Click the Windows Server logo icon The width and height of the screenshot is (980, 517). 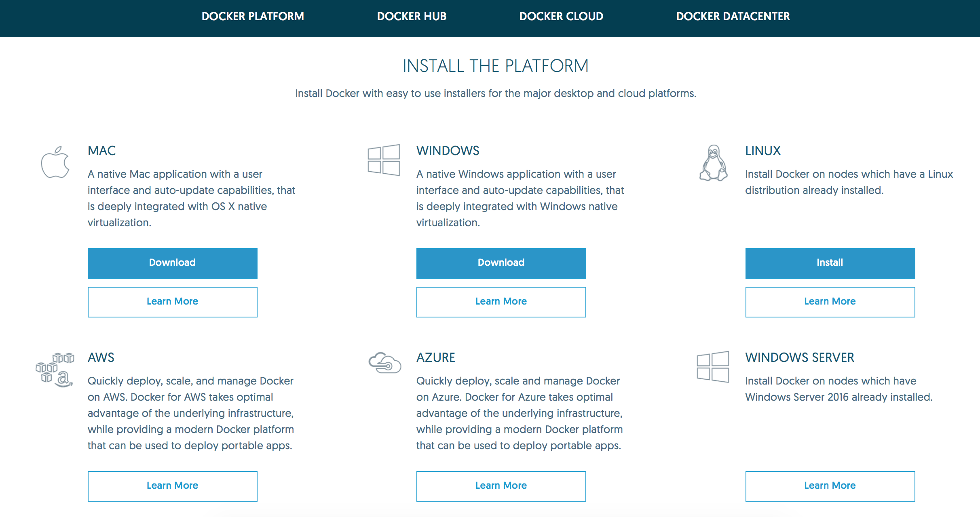713,367
